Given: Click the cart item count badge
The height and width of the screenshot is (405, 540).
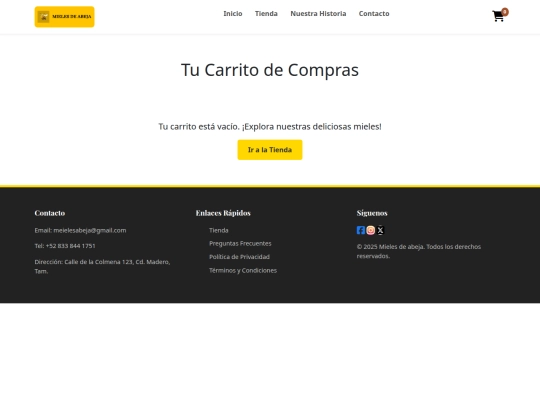Looking at the screenshot, I should tap(505, 12).
